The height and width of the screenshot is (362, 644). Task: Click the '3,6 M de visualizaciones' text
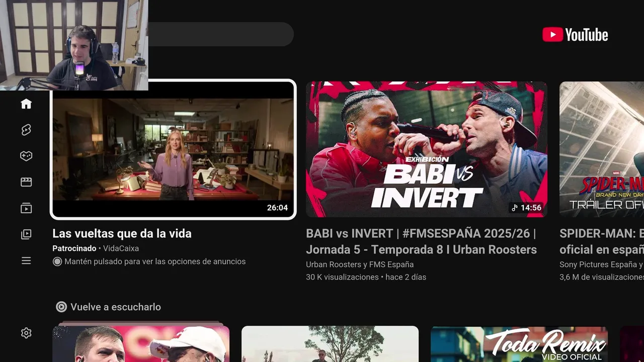[x=602, y=277]
